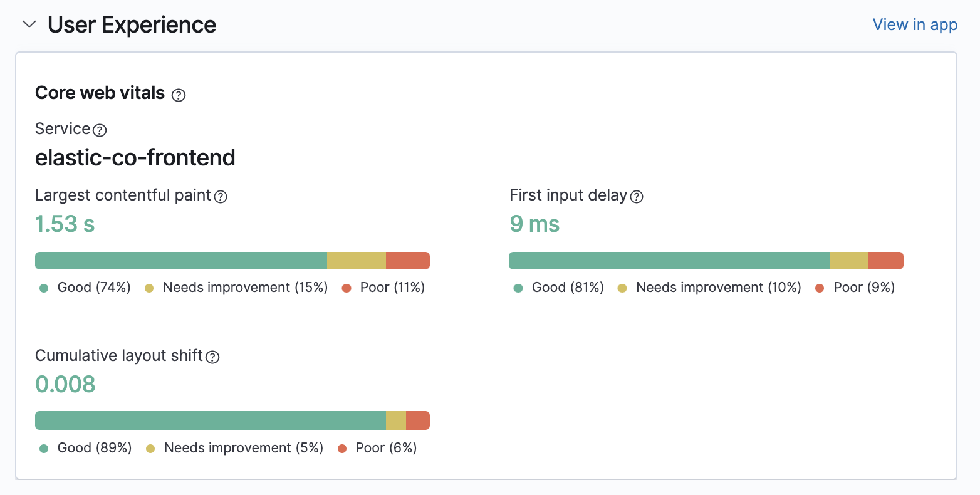980x495 pixels.
Task: Click Good (74%) legend dot for LCP
Action: (x=44, y=288)
